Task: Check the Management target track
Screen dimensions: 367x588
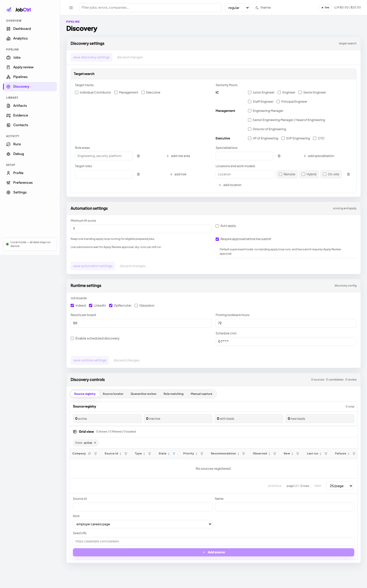Action: [x=116, y=93]
